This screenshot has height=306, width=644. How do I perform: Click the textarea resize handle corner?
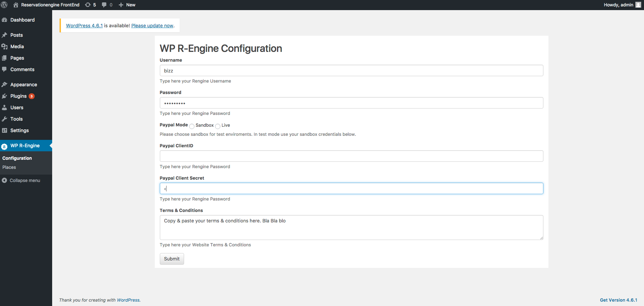point(541,238)
